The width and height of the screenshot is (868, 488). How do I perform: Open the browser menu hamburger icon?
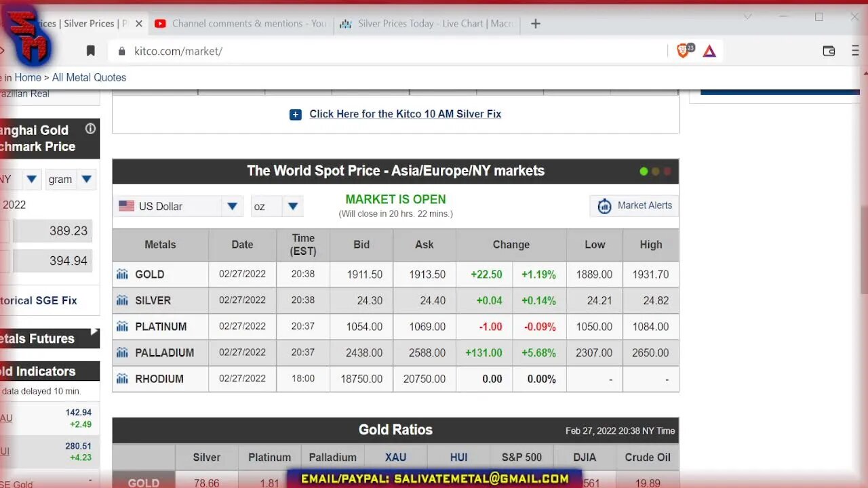[x=855, y=51]
